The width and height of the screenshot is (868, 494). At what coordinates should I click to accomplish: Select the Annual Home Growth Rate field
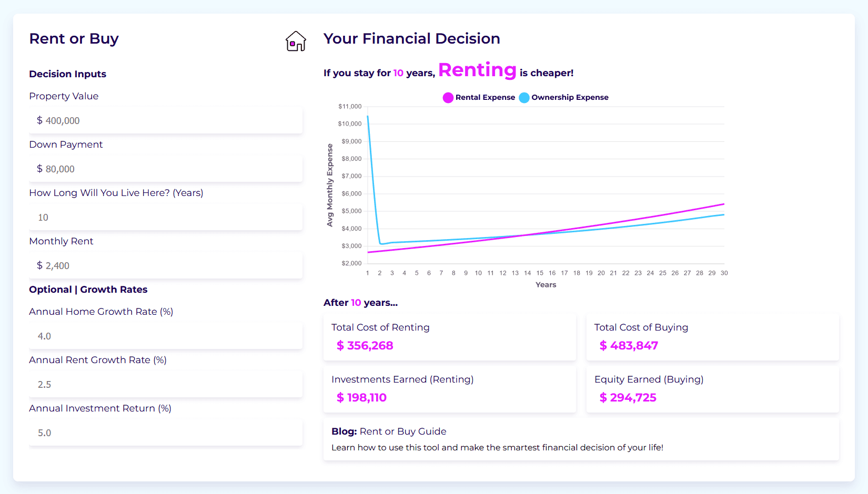[166, 336]
